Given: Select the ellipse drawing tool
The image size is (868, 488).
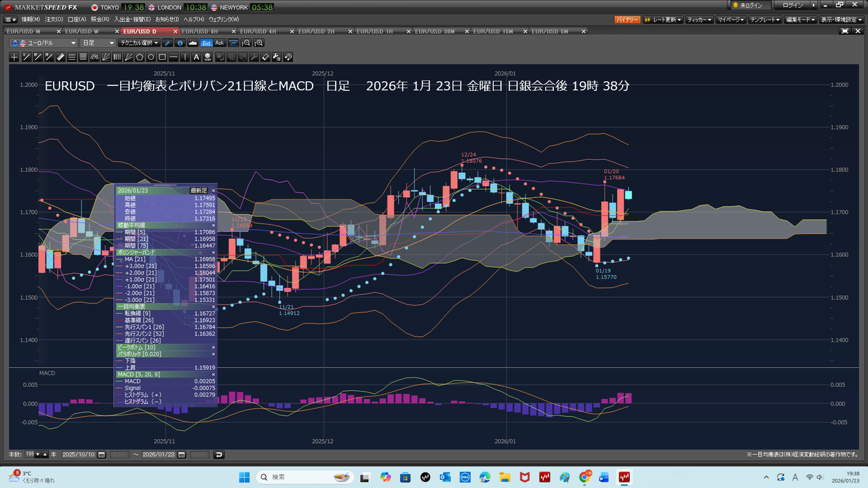Looking at the screenshot, I should [x=151, y=57].
